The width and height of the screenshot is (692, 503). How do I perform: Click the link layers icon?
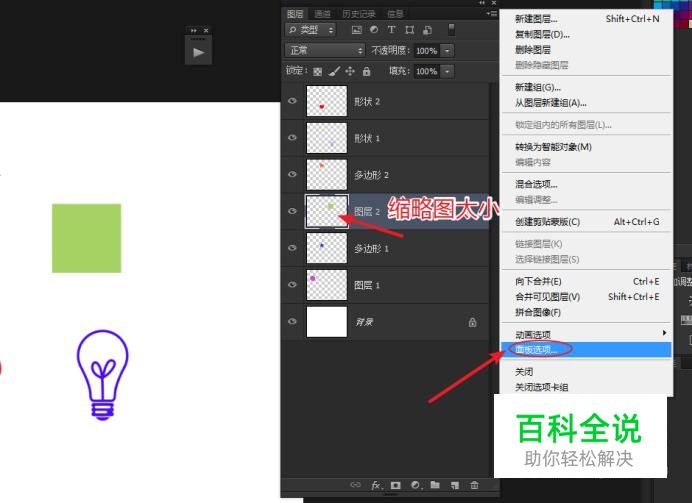tap(355, 485)
